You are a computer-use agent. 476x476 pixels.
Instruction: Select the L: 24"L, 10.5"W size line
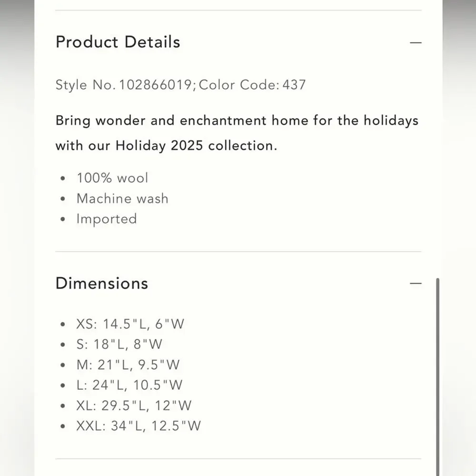tap(129, 385)
